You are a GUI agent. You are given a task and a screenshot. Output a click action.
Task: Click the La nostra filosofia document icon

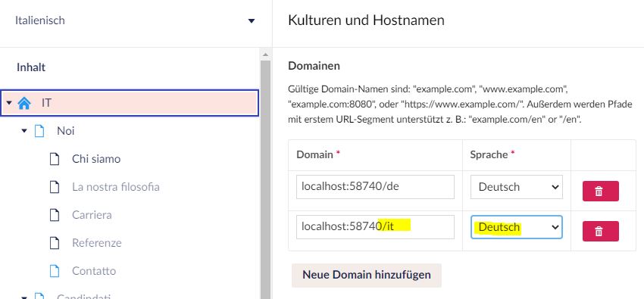[x=55, y=187]
